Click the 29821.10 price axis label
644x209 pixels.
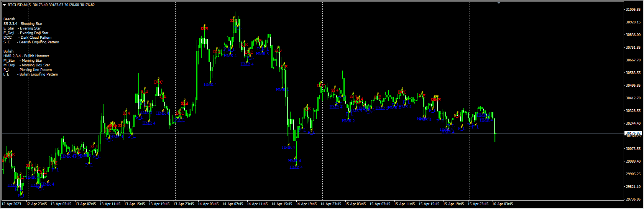[x=633, y=187]
